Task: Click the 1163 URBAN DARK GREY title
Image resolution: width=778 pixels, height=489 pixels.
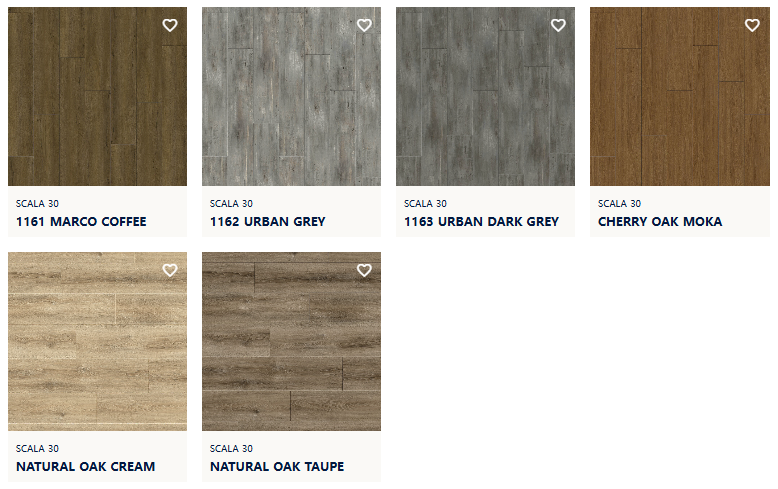Action: click(481, 222)
